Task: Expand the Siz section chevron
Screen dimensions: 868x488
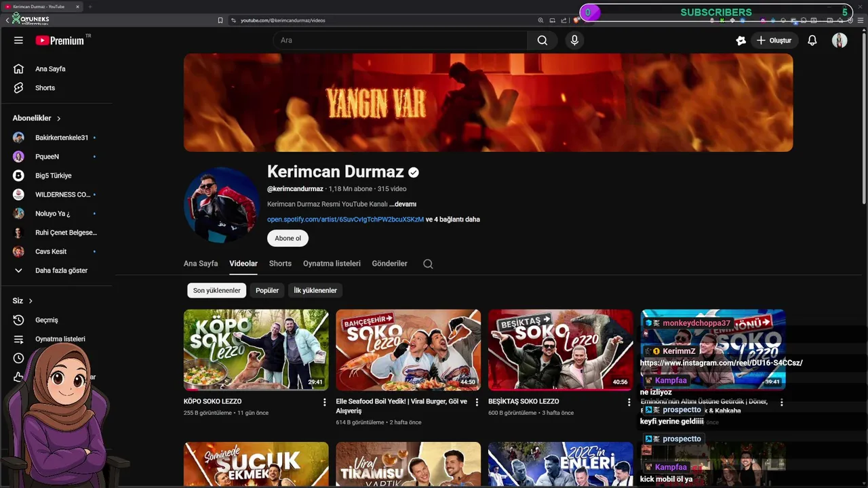Action: (x=31, y=301)
